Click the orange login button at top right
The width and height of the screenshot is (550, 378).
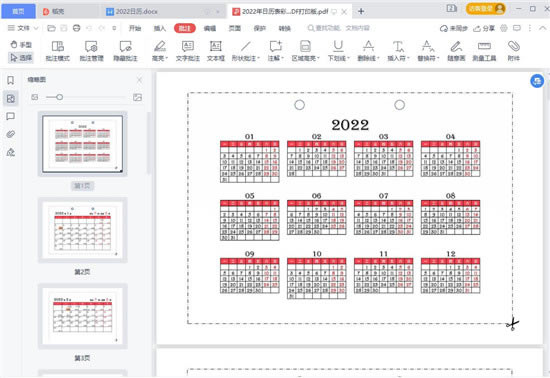point(485,8)
